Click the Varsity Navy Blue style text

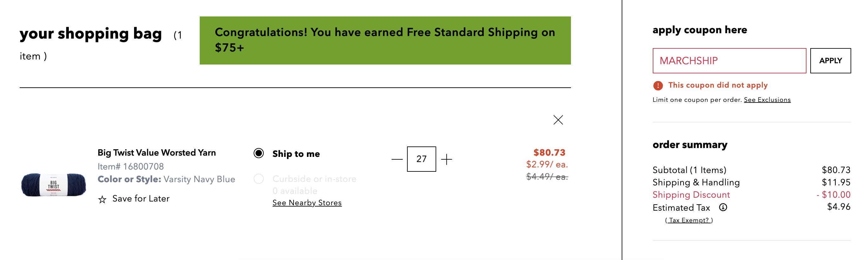(199, 179)
